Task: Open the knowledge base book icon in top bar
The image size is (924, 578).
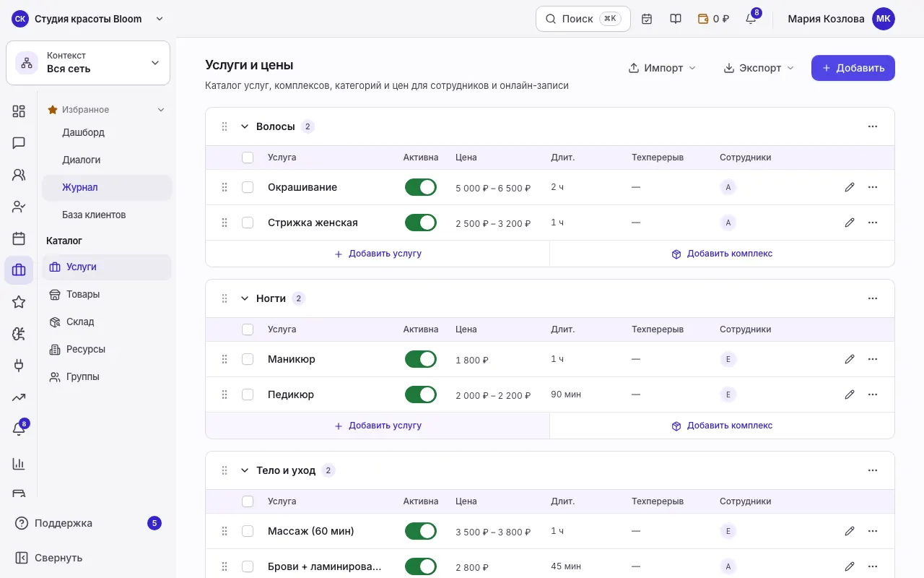Action: (676, 19)
